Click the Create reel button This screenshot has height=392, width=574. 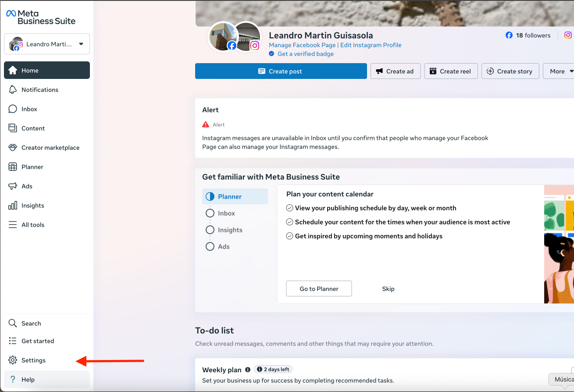(x=451, y=71)
